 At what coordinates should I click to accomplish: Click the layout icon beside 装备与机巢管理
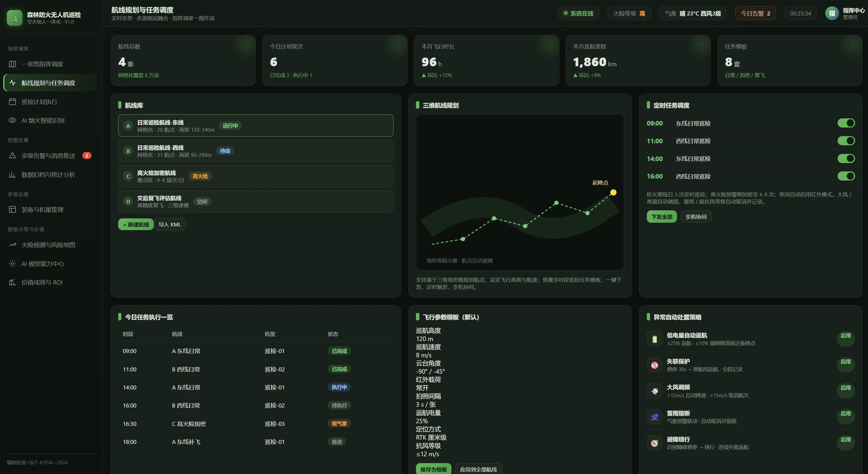pyautogui.click(x=12, y=209)
